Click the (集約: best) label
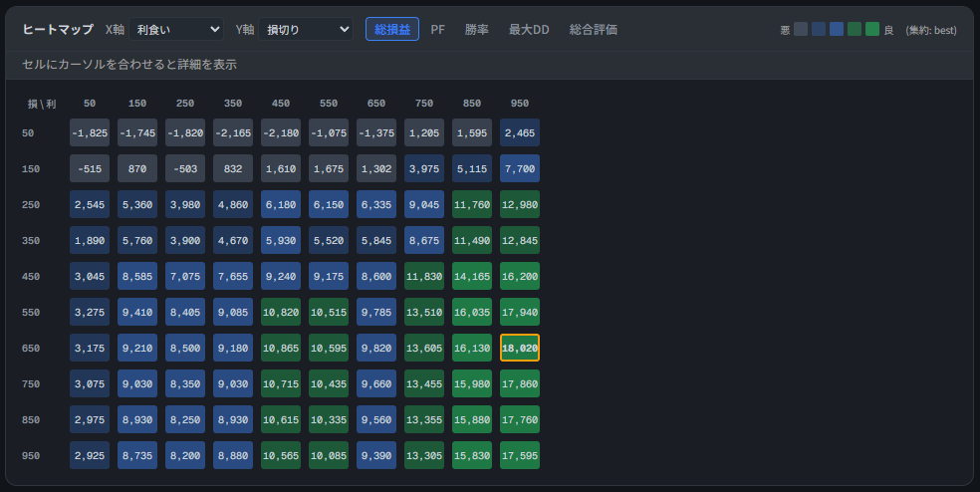Viewport: 980px width, 492px height. click(x=930, y=30)
